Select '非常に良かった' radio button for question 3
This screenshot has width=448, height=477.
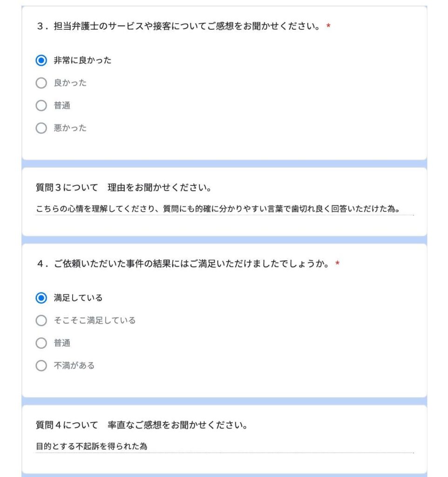[x=41, y=60]
